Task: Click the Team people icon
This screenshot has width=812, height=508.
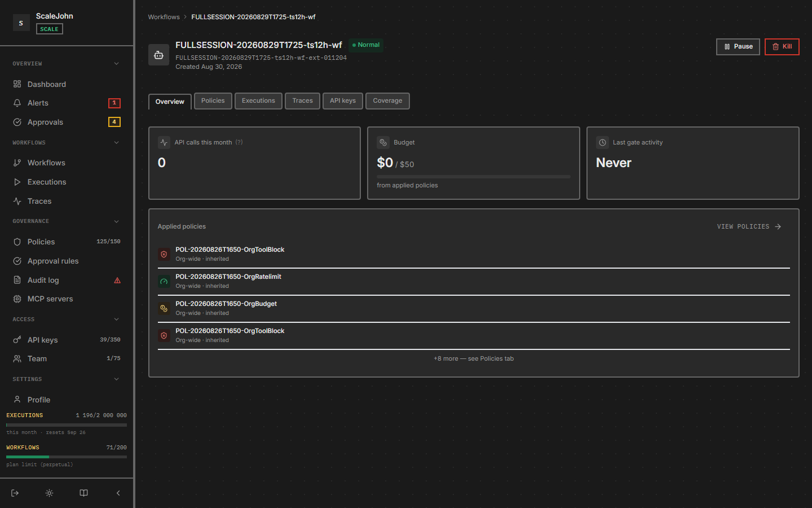Action: pos(17,358)
